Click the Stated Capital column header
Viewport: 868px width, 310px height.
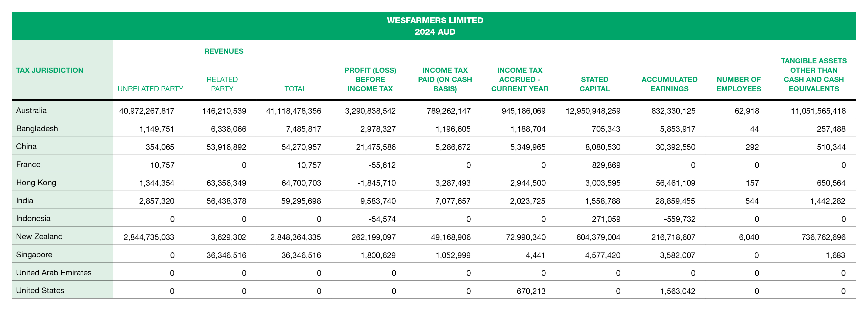(x=594, y=84)
